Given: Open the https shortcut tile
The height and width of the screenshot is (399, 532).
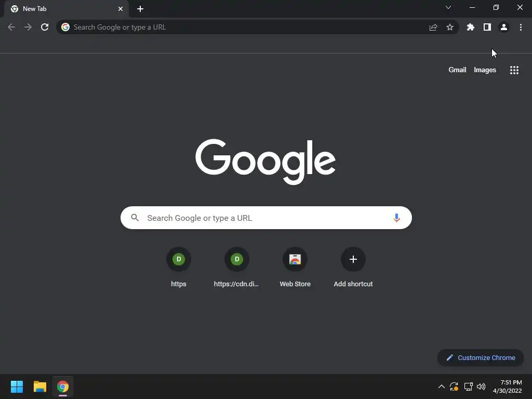Looking at the screenshot, I should (x=179, y=268).
